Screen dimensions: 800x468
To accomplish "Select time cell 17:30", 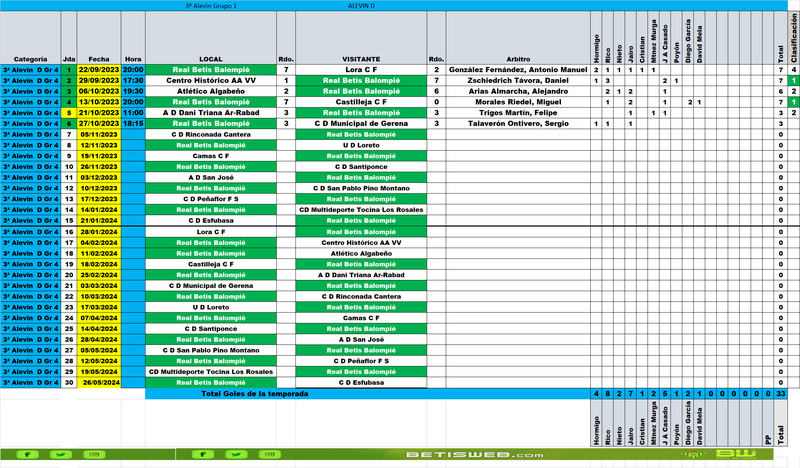I will tap(133, 81).
